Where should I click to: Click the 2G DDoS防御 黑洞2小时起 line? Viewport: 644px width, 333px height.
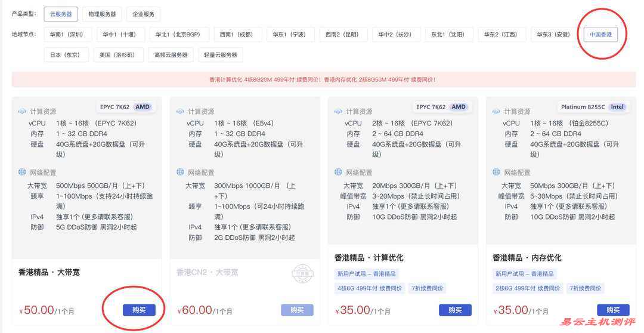pos(254,238)
